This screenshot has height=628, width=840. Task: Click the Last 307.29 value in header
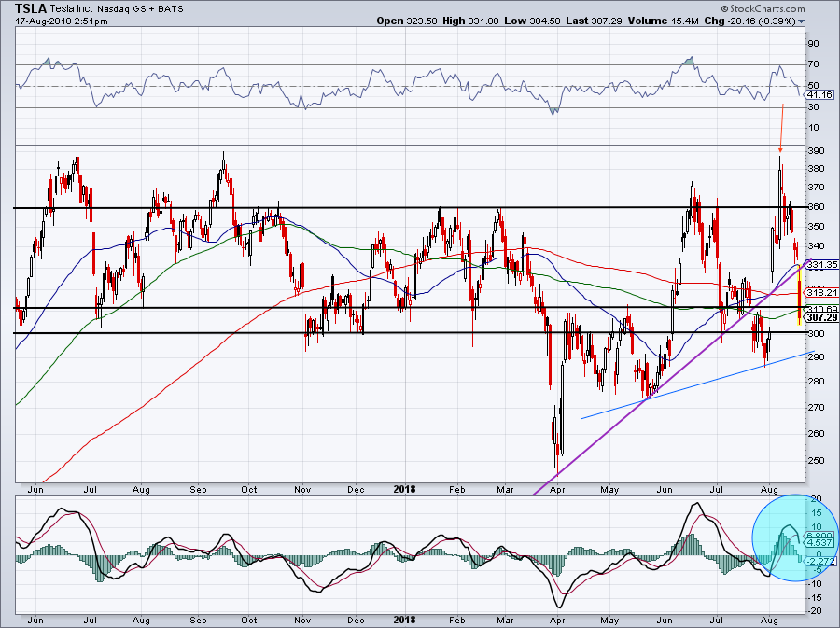pyautogui.click(x=594, y=21)
